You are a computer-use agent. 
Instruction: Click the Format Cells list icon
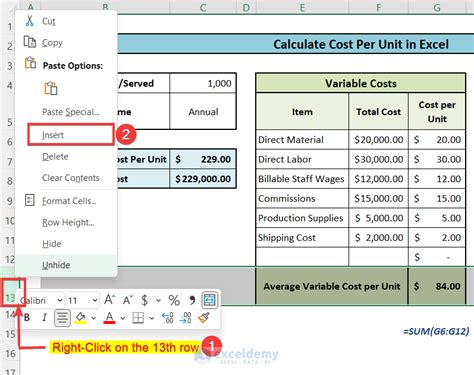30,200
